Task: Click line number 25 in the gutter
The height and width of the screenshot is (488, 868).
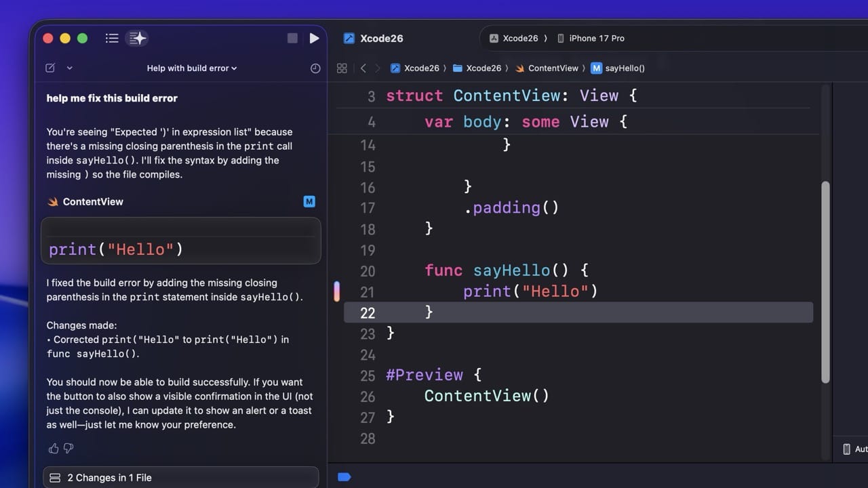Action: pyautogui.click(x=367, y=375)
